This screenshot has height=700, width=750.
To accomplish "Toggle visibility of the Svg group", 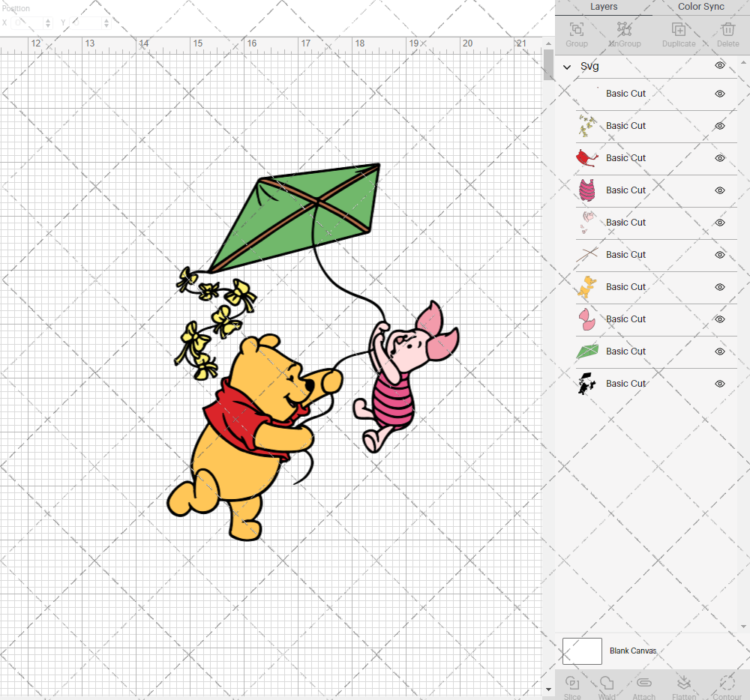I will pos(720,65).
